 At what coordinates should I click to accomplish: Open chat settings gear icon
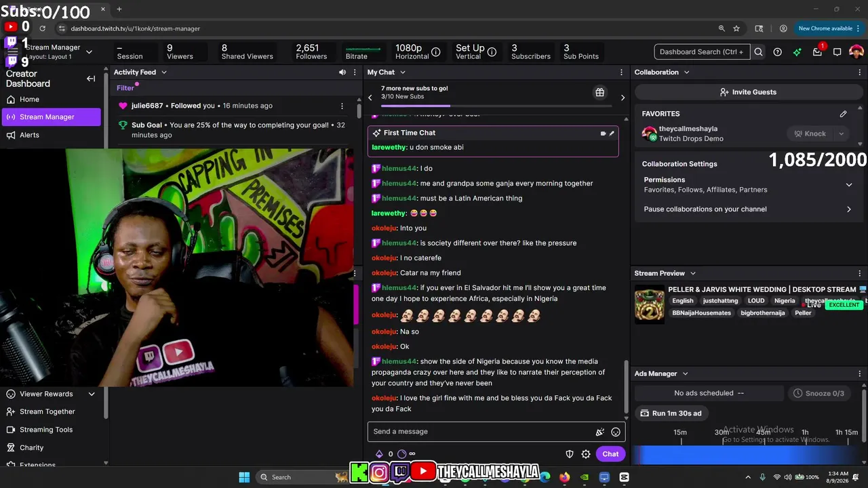(586, 454)
